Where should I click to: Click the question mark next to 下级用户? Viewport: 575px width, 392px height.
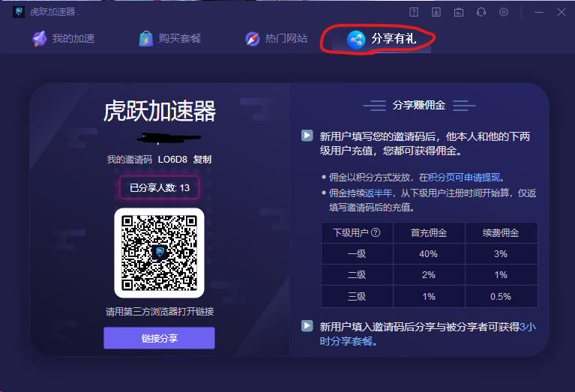pyautogui.click(x=376, y=232)
